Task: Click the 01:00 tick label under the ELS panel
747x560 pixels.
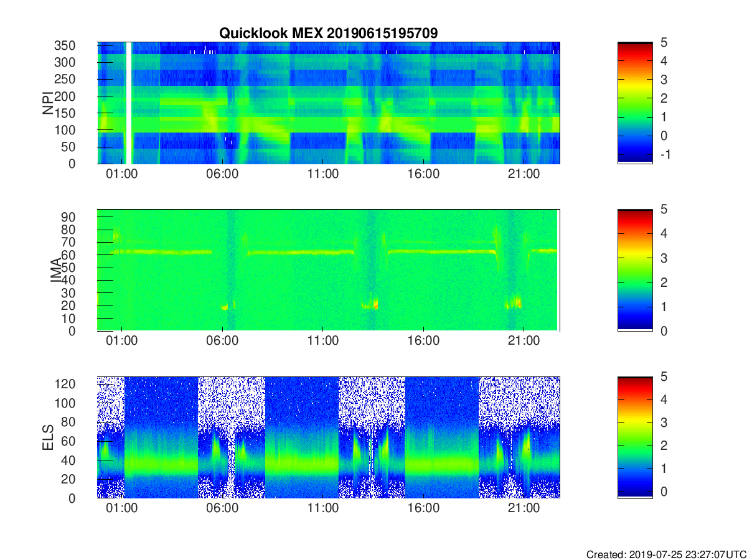Action: [x=122, y=508]
